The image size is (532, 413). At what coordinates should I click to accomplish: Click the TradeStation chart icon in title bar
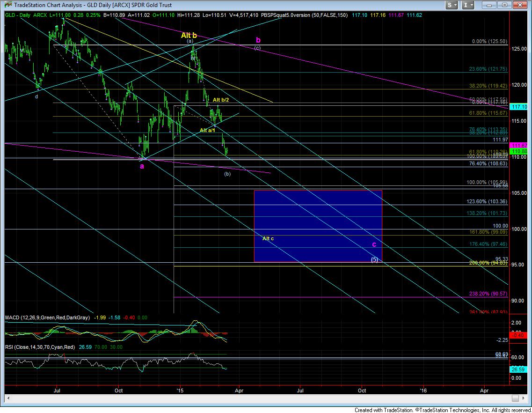click(7, 5)
